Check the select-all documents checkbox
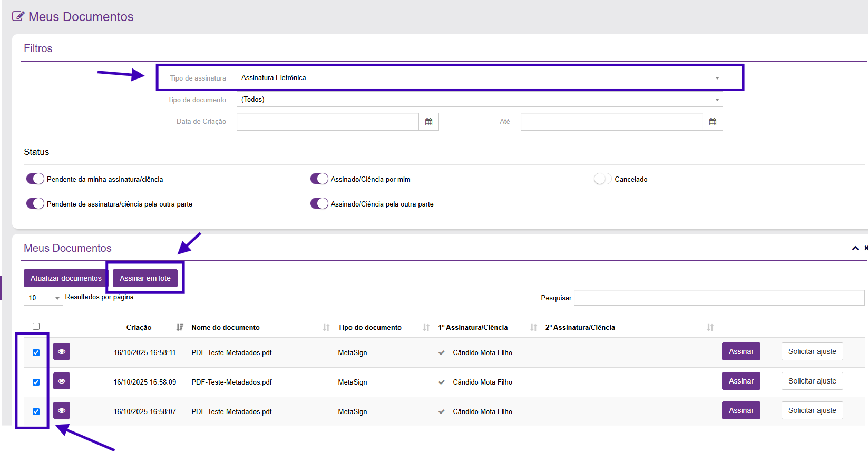This screenshot has height=452, width=868. point(36,327)
